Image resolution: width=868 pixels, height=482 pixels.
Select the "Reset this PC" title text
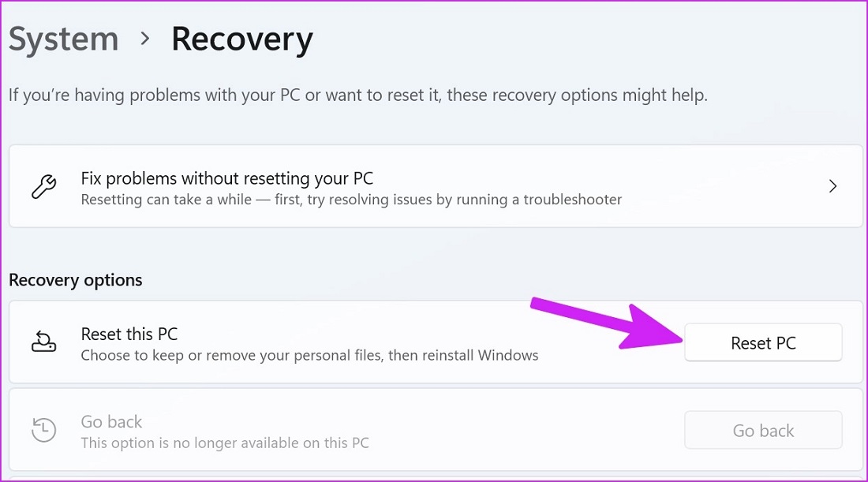point(129,334)
